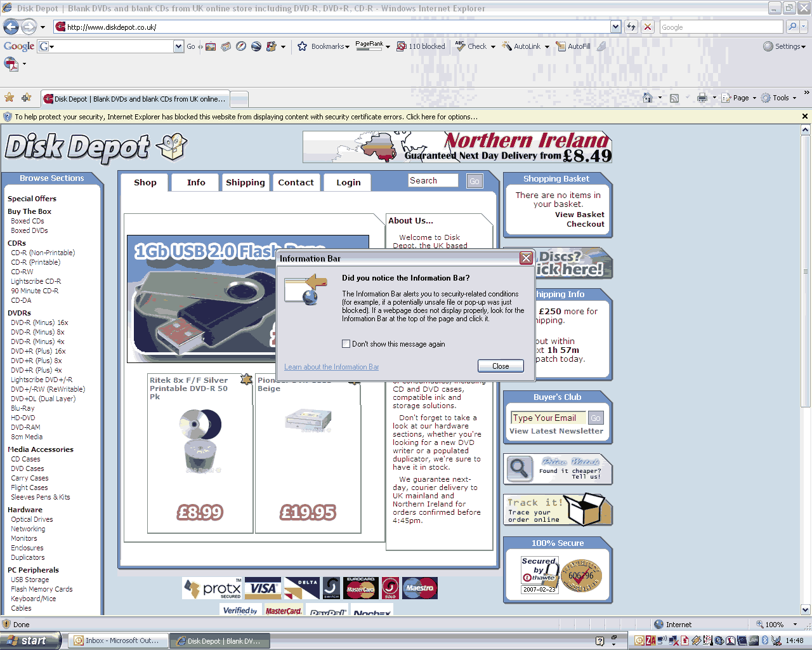This screenshot has height=650, width=812.
Task: Click the Refresh page icon
Action: [x=631, y=27]
